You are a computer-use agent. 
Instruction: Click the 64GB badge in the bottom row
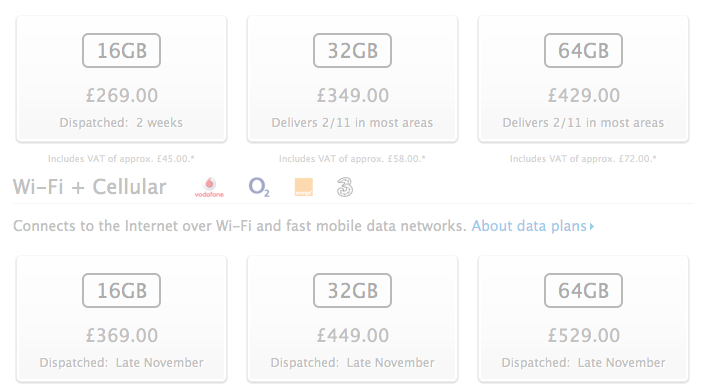pos(583,291)
